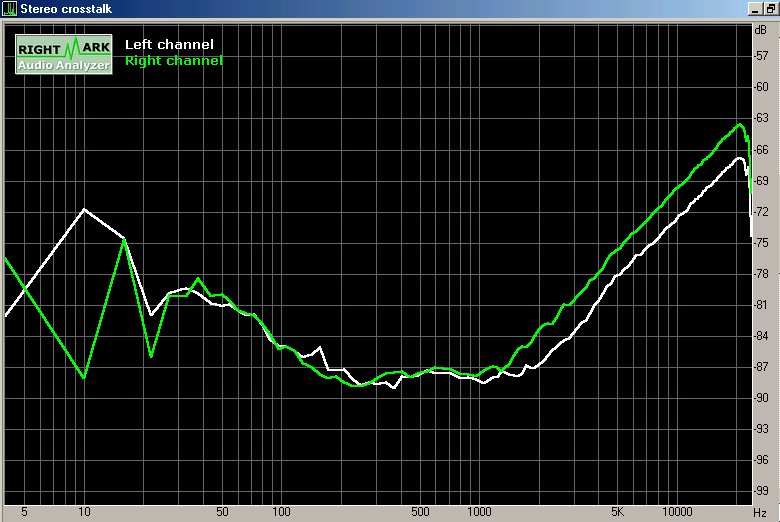Click the '-57' dB axis value
This screenshot has width=780, height=522.
(x=761, y=56)
